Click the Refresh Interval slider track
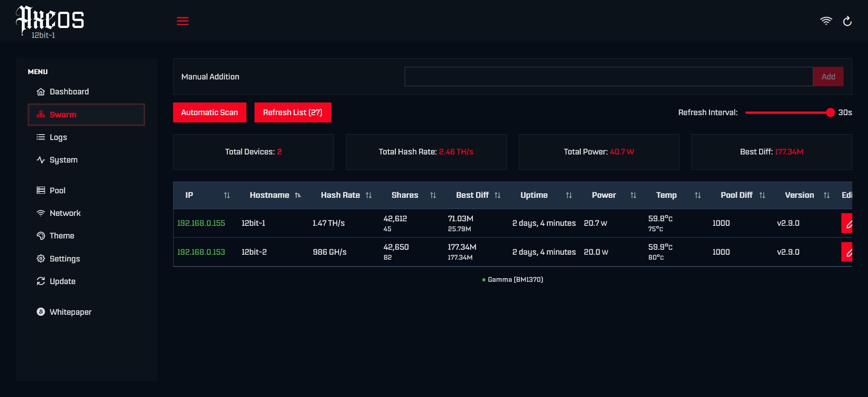868x397 pixels. click(x=788, y=112)
